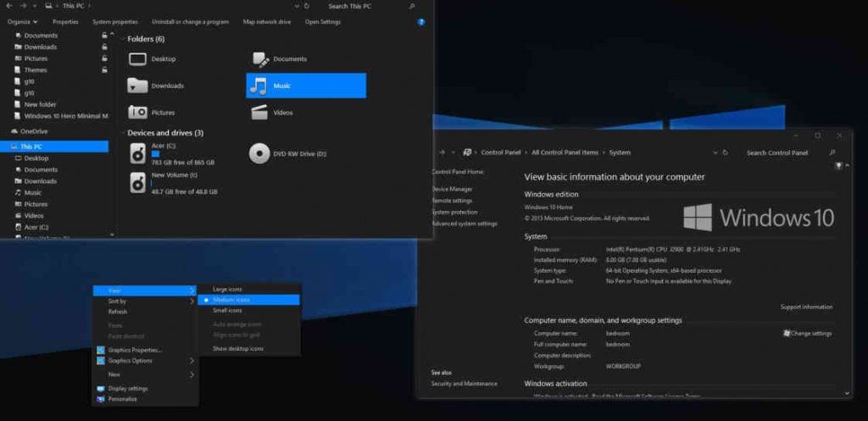Select the Medium icons radio option
The image size is (868, 421).
(x=205, y=300)
